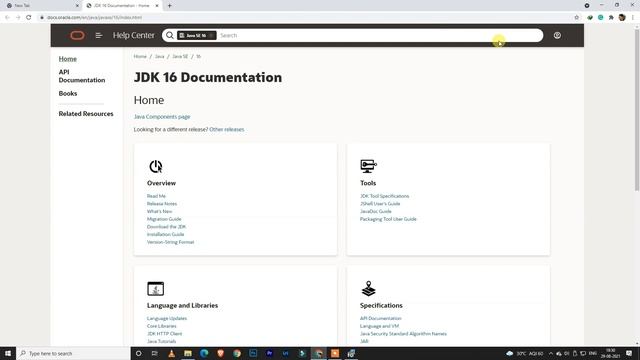Go back with the browser back arrow

[x=7, y=18]
